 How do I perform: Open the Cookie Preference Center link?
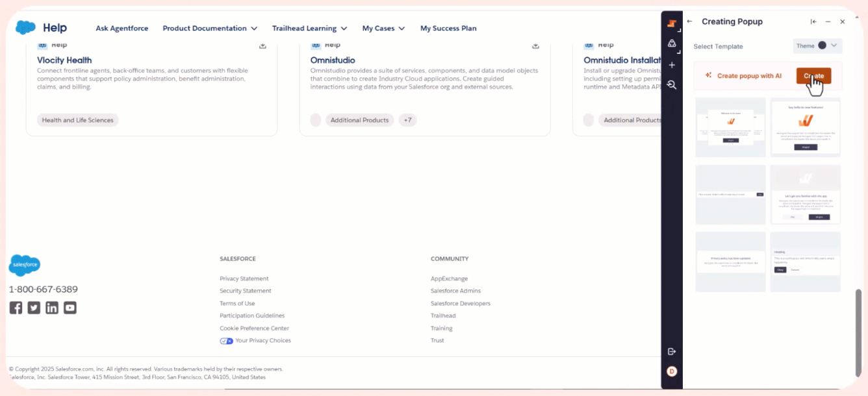254,328
